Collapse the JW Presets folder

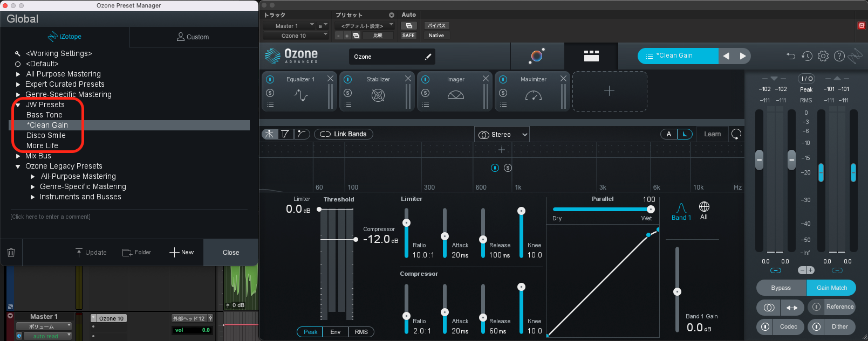18,105
